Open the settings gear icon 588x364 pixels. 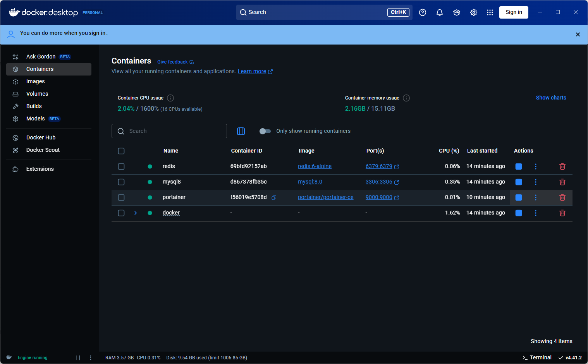click(x=474, y=12)
